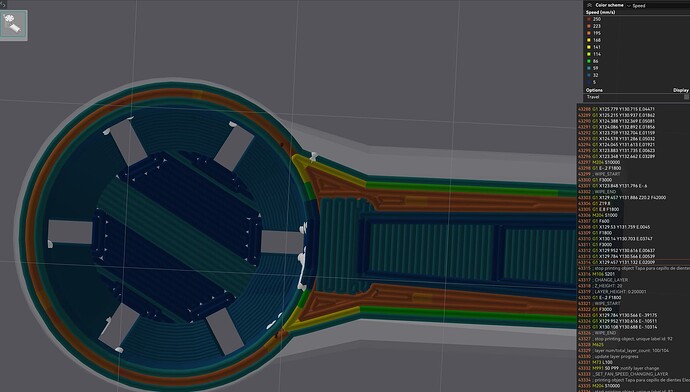This screenshot has height=392, width=690.
Task: Toggle the Travel display checkbox
Action: pos(686,97)
